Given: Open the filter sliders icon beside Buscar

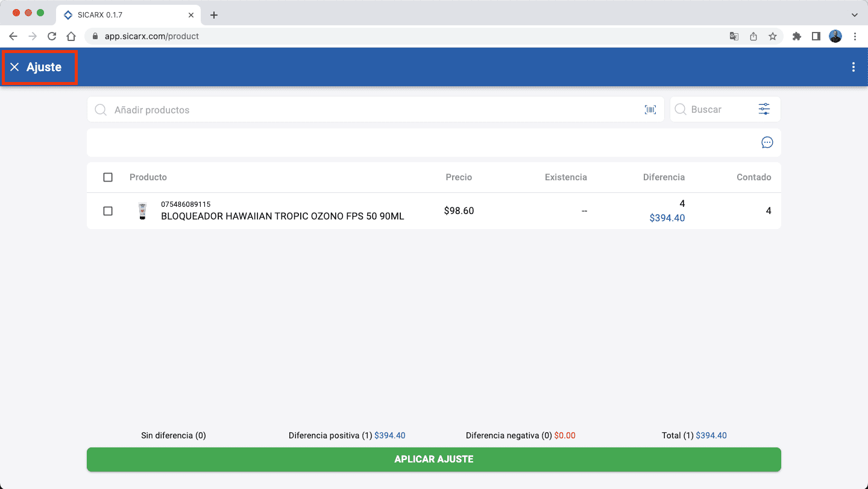Looking at the screenshot, I should coord(764,109).
